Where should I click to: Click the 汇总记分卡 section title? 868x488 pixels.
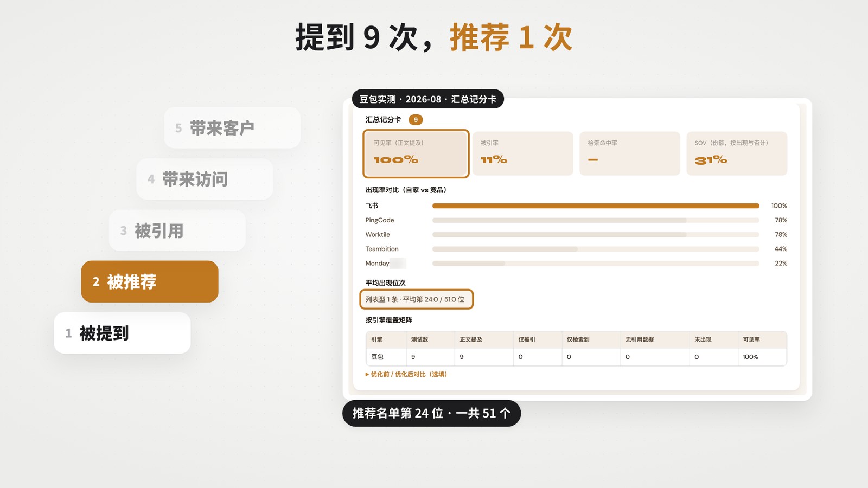(384, 120)
